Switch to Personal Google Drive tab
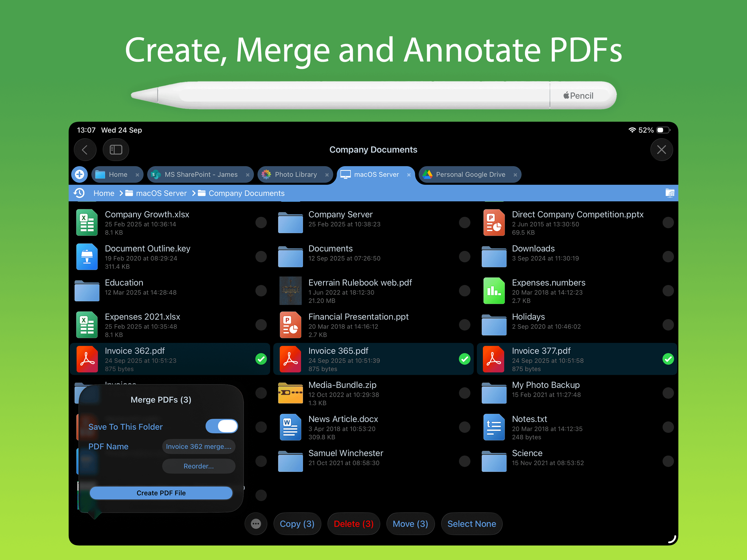The image size is (747, 560). click(470, 174)
